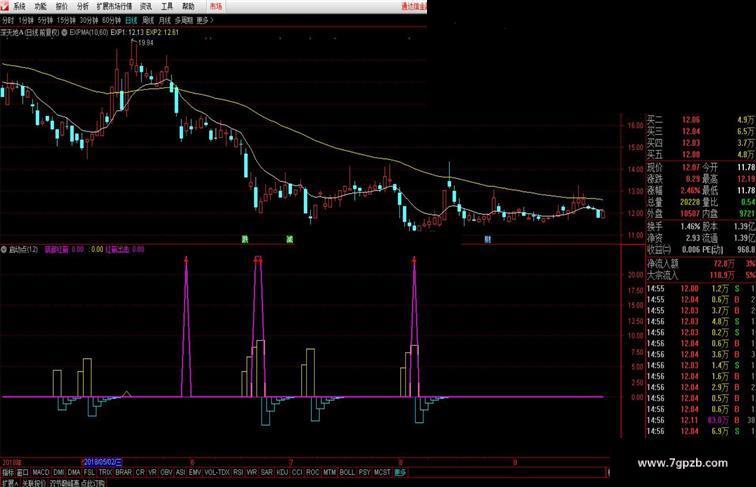This screenshot has width=756, height=487.
Task: Select the 5分钟 period tab
Action: pos(45,20)
